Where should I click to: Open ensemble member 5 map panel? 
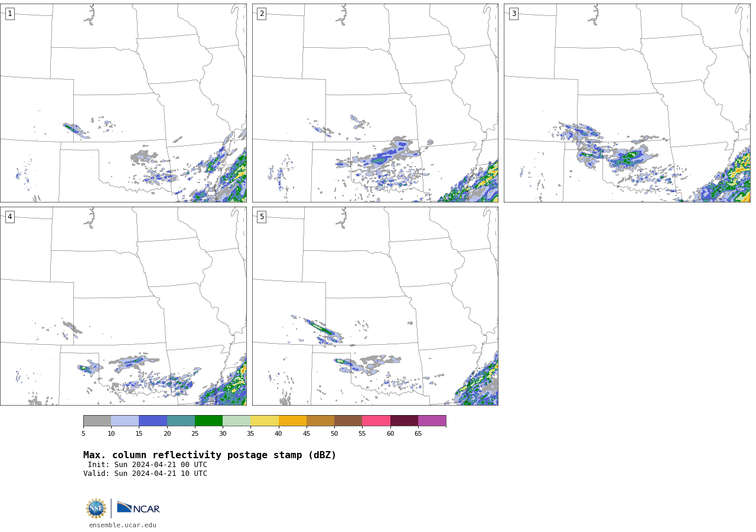[375, 306]
